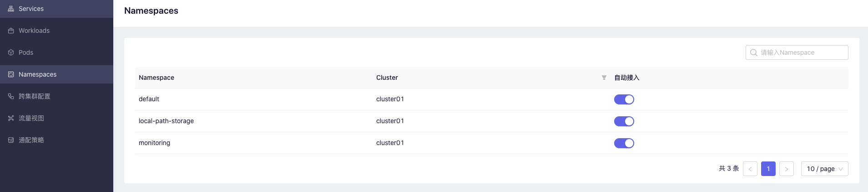The height and width of the screenshot is (192, 868).
Task: Click the 通配策略 sidebar icon
Action: 11,140
